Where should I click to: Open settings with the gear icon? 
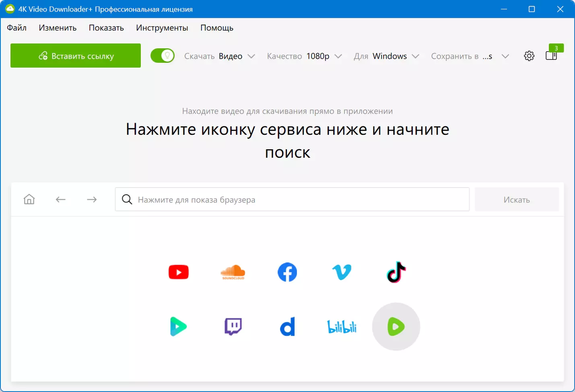[529, 56]
